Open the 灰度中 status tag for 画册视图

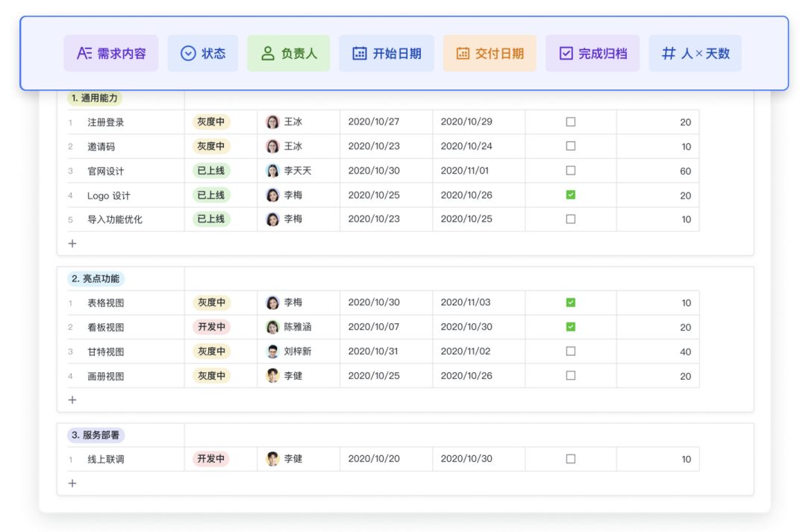coord(211,376)
